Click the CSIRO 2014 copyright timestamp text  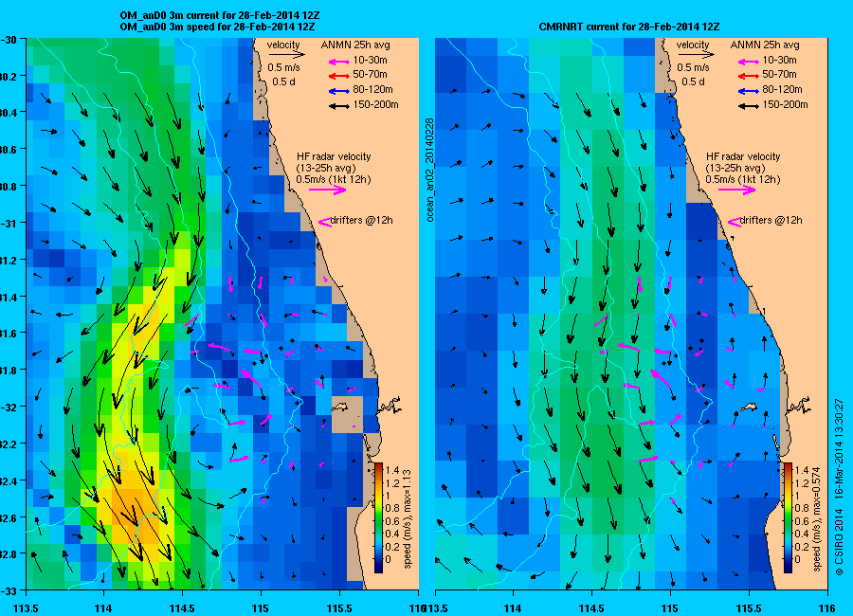(839, 487)
